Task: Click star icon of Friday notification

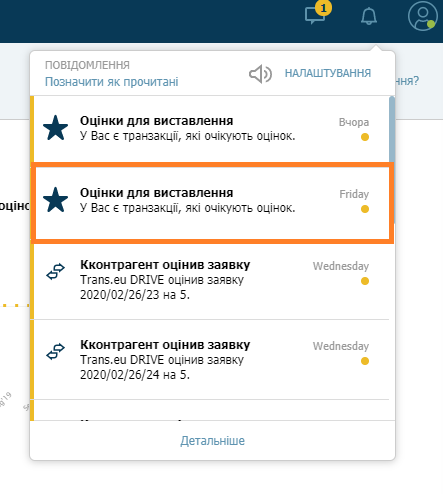Action: click(55, 200)
